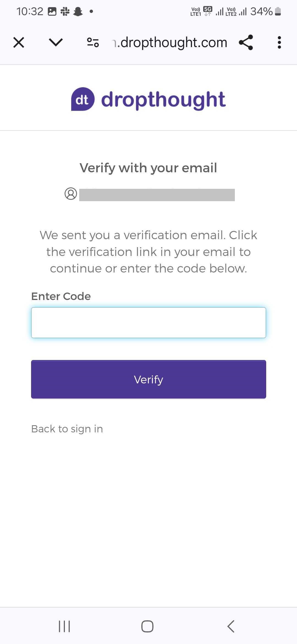
Task: Click the dropthought logo
Action: 148,99
